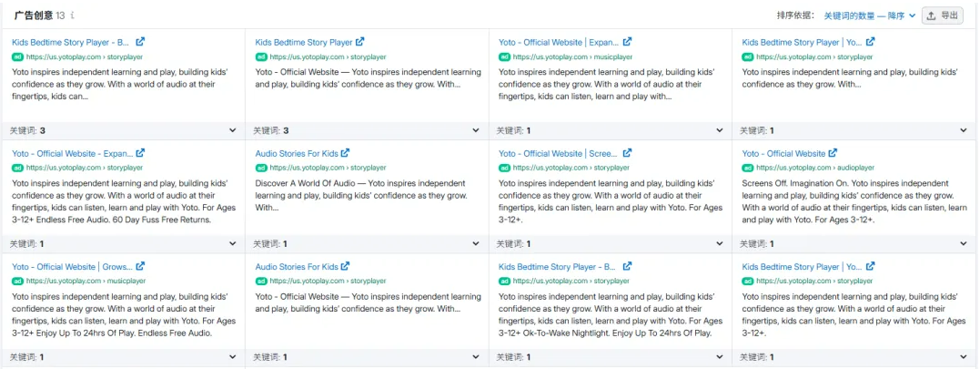Open external link icon beside 'Yoto - Official Website | Expan...'
The width and height of the screenshot is (980, 369).
627,42
